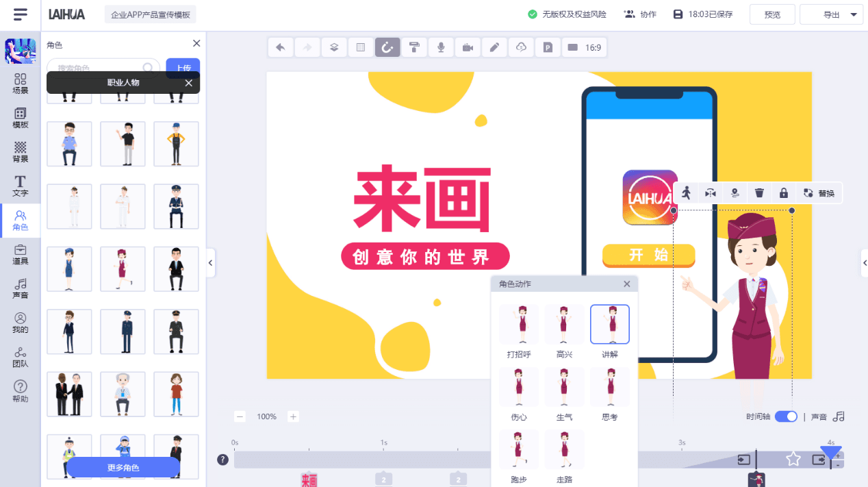
Task: Select the microphone narration recording tool
Action: [x=441, y=47]
